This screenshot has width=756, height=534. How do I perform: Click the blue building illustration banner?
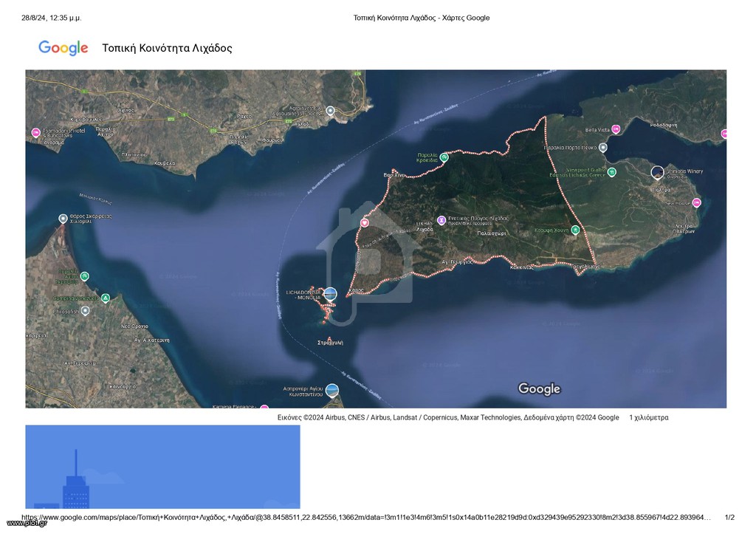point(162,467)
